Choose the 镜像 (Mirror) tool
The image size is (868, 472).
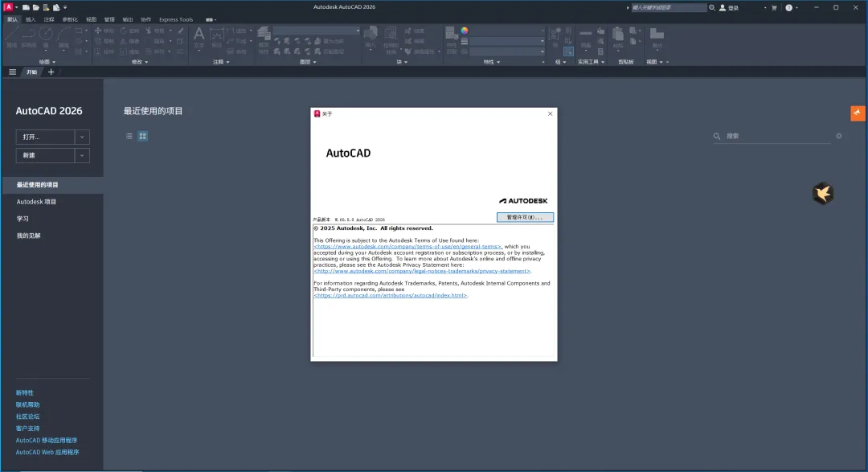(x=129, y=41)
